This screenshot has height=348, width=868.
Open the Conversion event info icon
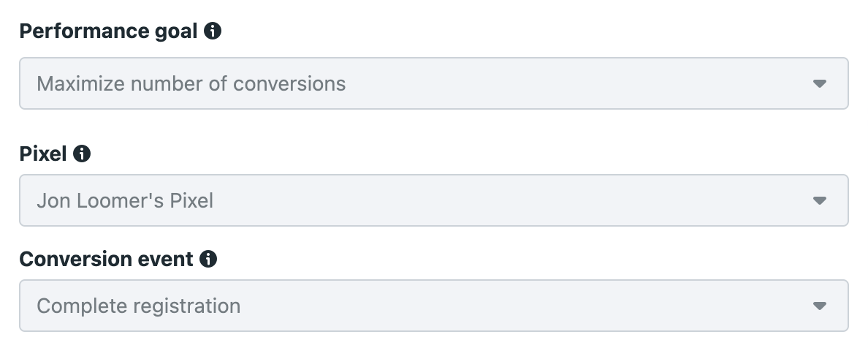208,259
